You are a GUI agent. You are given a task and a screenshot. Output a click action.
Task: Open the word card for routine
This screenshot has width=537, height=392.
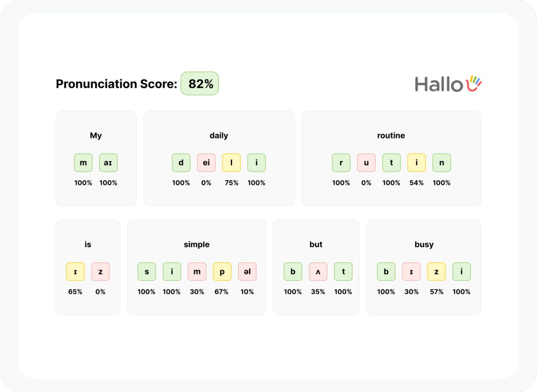391,157
